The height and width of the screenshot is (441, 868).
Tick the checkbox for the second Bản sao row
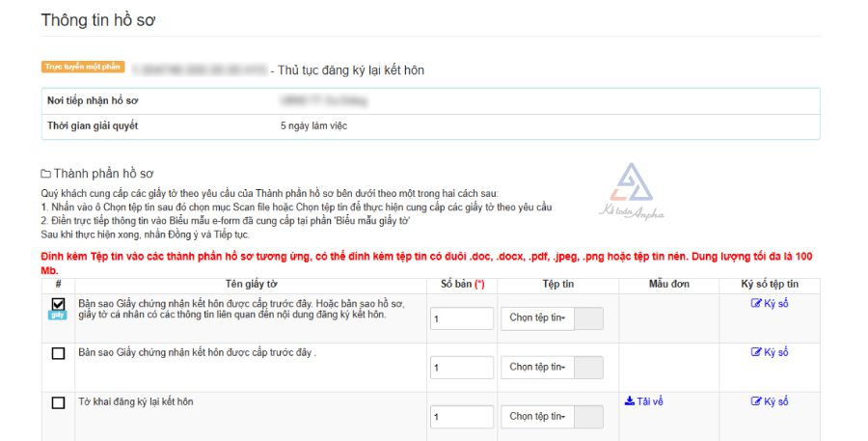click(x=58, y=353)
